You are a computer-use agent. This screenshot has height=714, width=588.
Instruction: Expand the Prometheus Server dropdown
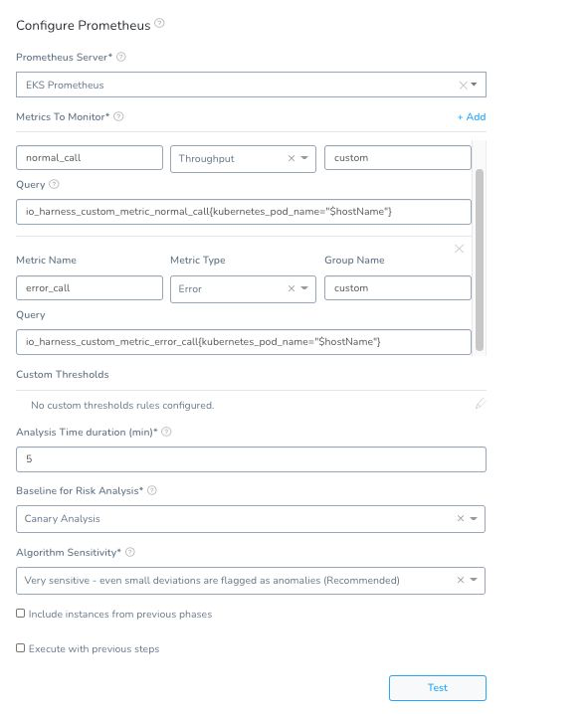click(x=475, y=85)
